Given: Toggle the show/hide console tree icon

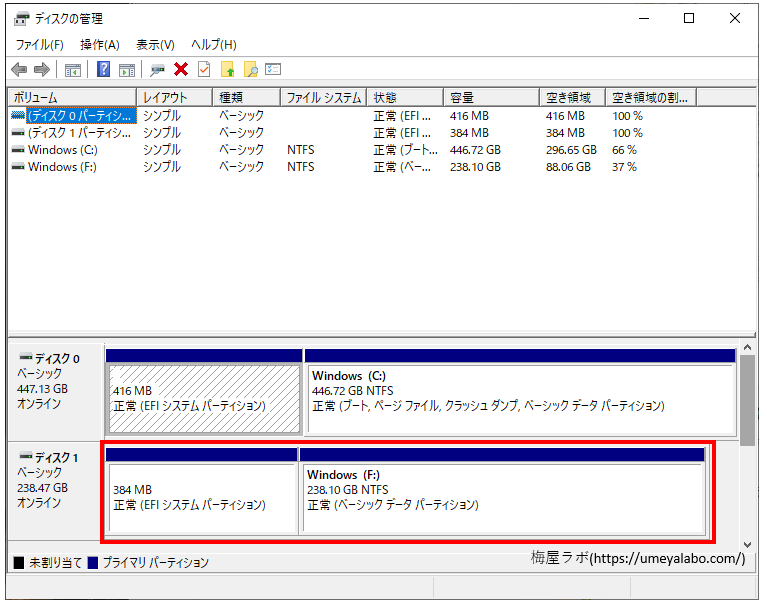Looking at the screenshot, I should click(x=73, y=70).
